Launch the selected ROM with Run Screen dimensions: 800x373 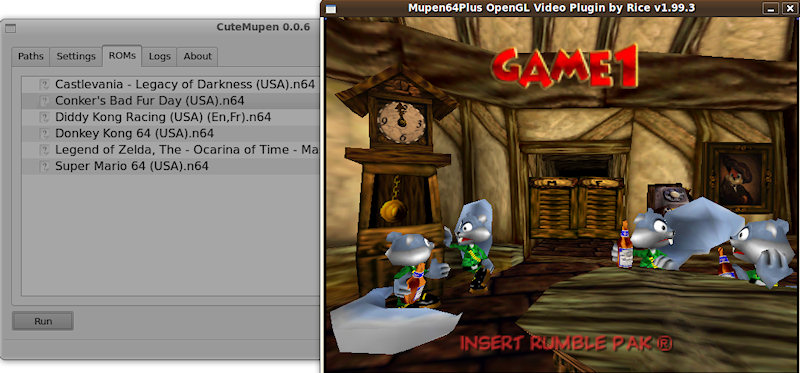[x=43, y=321]
